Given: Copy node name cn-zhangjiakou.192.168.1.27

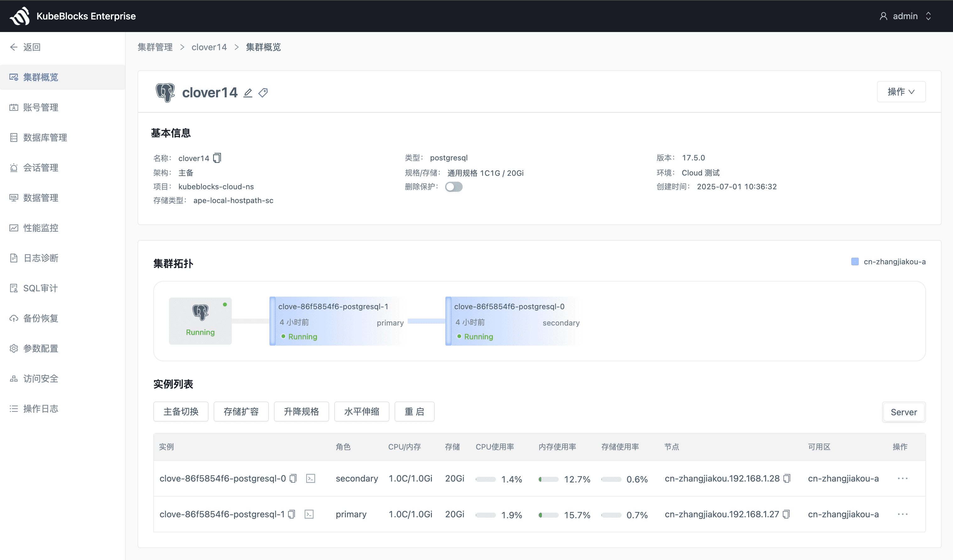Looking at the screenshot, I should 786,514.
